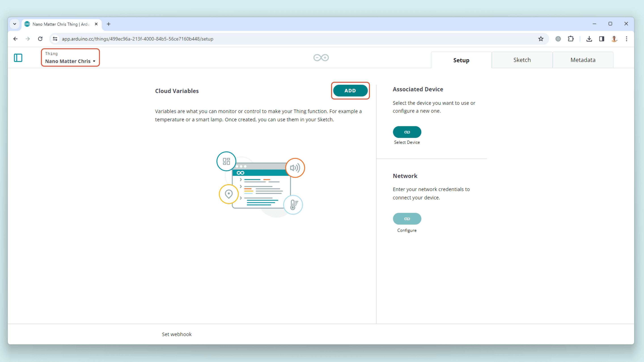Image resolution: width=644 pixels, height=362 pixels.
Task: Open Chrome side panel icon
Action: 602,39
